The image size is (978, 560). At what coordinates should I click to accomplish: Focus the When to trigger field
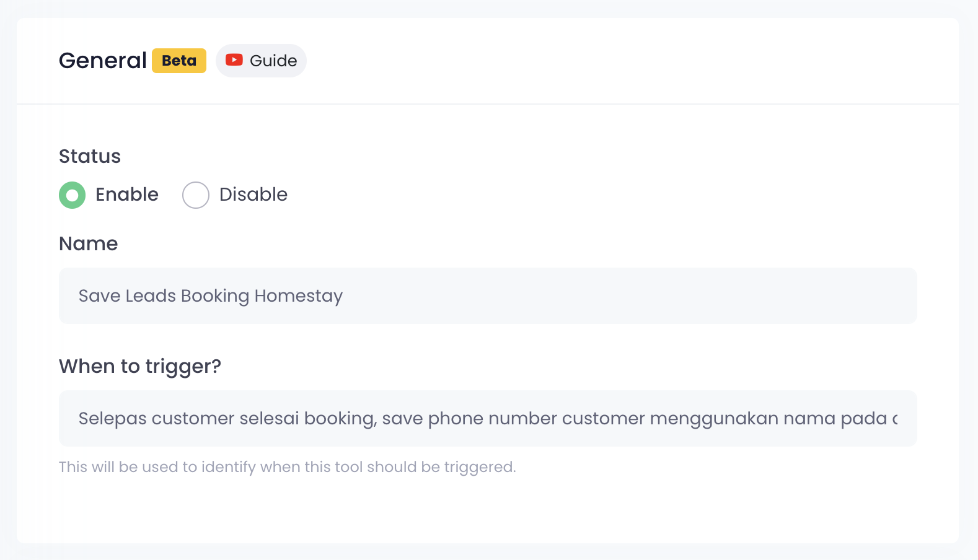[x=488, y=418]
